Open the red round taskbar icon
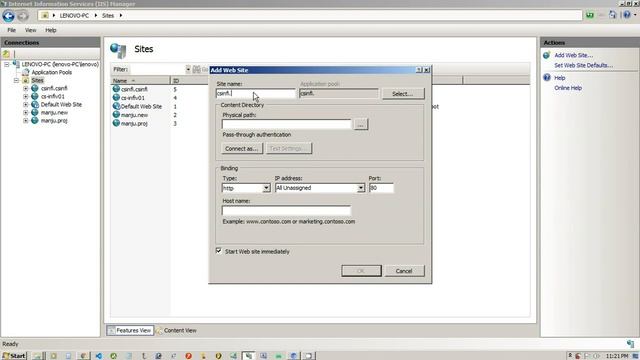The height and width of the screenshot is (360, 640). (188, 356)
